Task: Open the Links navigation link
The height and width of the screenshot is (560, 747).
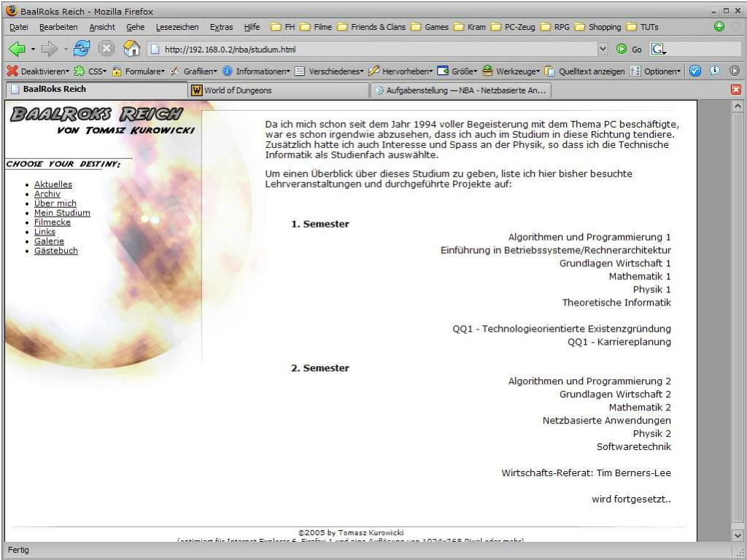Action: coord(44,232)
